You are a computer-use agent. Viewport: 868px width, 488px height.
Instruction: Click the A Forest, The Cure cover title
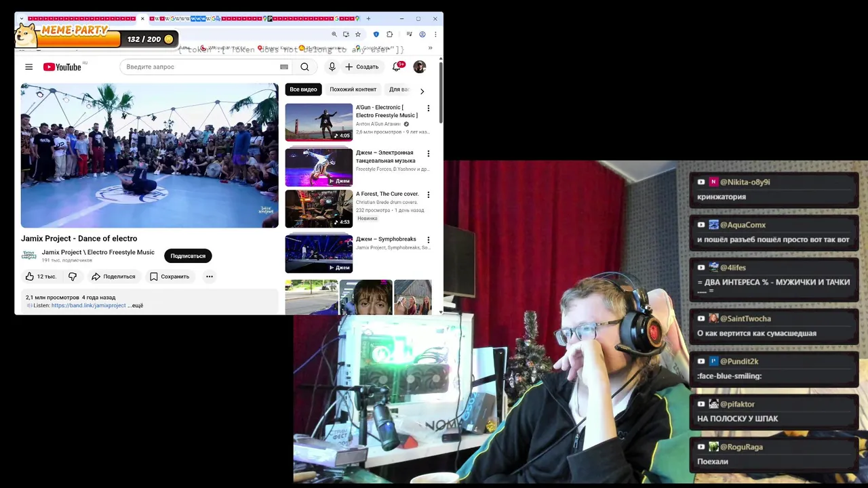[387, 194]
